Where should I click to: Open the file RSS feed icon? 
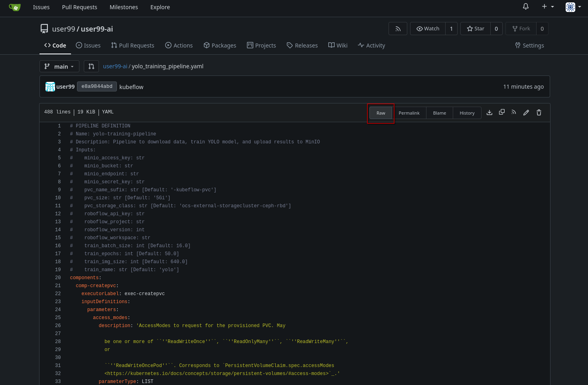tap(514, 113)
